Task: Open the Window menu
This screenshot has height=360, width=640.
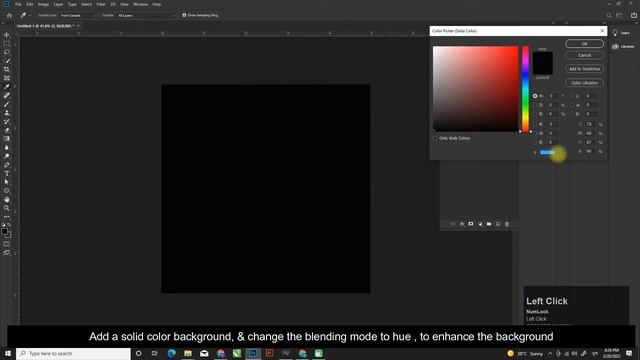Action: 140,4
